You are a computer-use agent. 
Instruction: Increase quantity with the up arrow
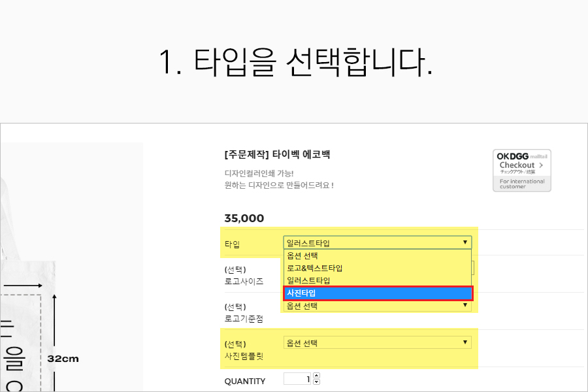pos(317,376)
